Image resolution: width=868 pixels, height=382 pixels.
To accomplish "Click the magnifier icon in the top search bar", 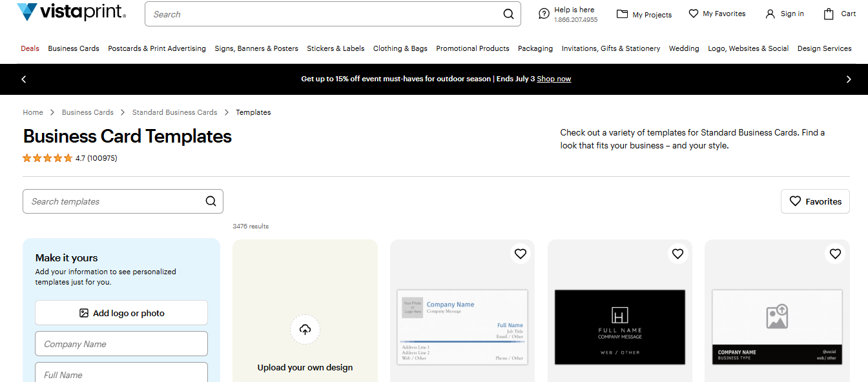I will 508,14.
